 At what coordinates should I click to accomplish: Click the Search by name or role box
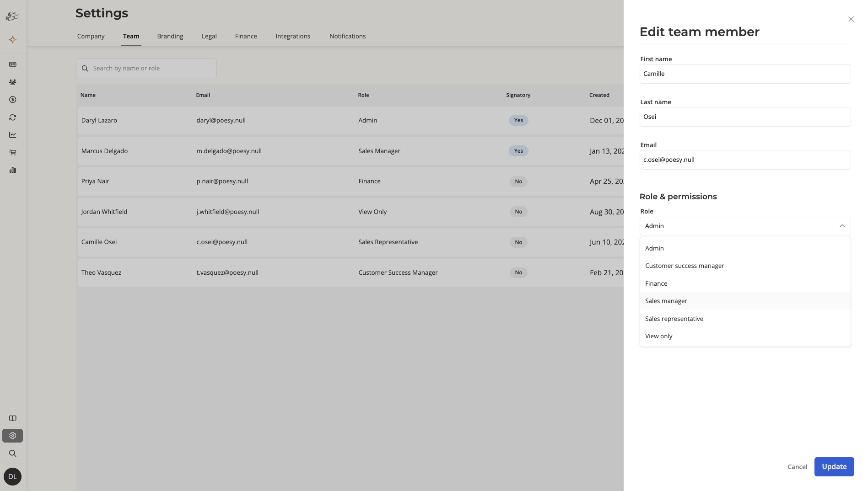click(146, 69)
